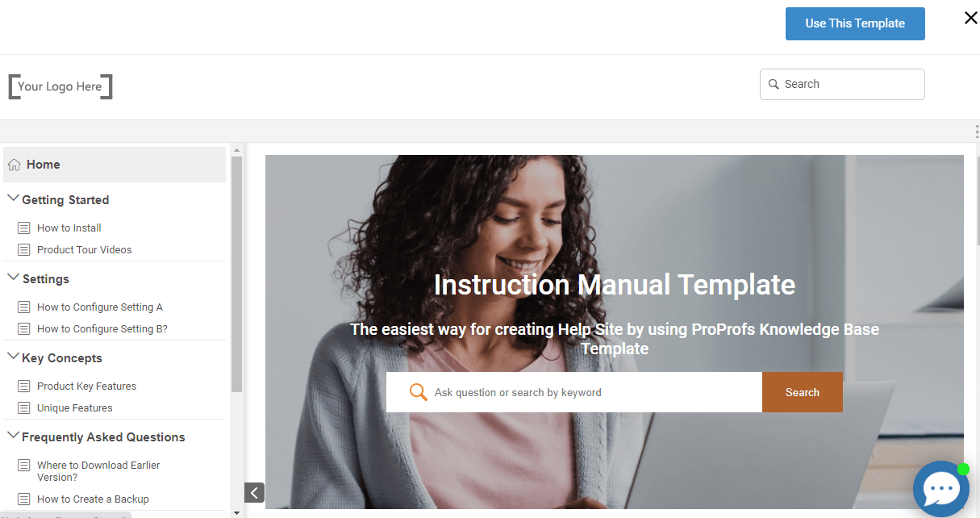
Task: Collapse the Getting Started section
Action: click(13, 198)
